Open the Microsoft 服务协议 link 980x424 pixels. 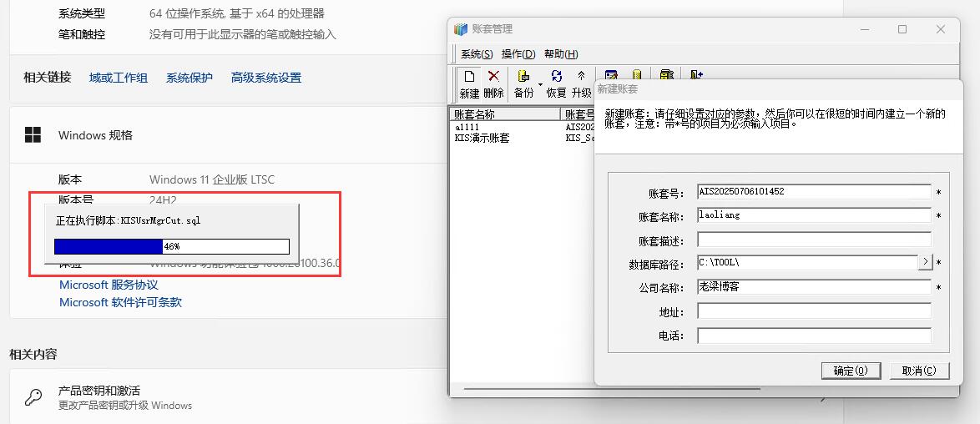coord(109,285)
